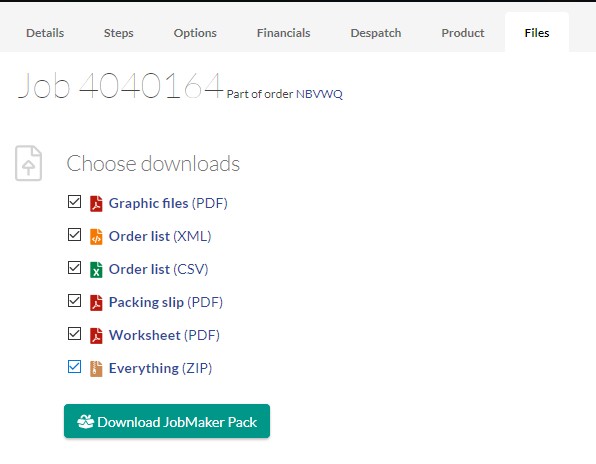596x464 pixels.
Task: Click the orange XML icon beside Order list
Action: click(96, 236)
